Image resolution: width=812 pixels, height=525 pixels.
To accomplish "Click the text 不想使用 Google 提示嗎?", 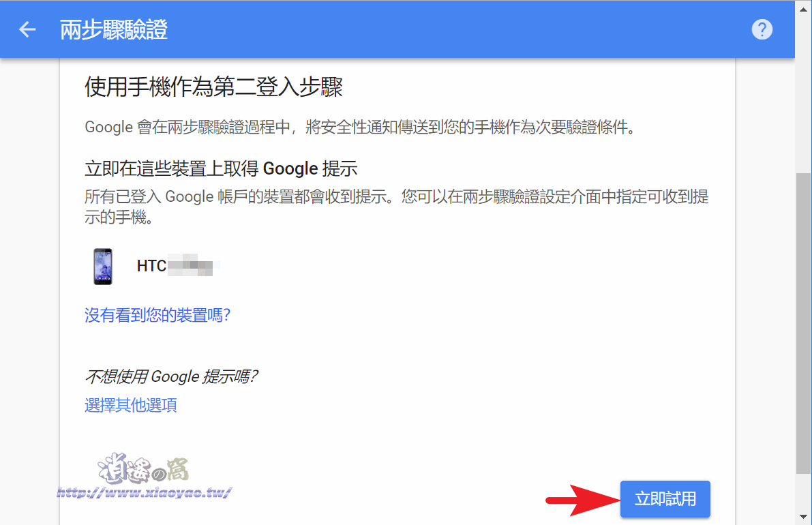I will (x=171, y=376).
